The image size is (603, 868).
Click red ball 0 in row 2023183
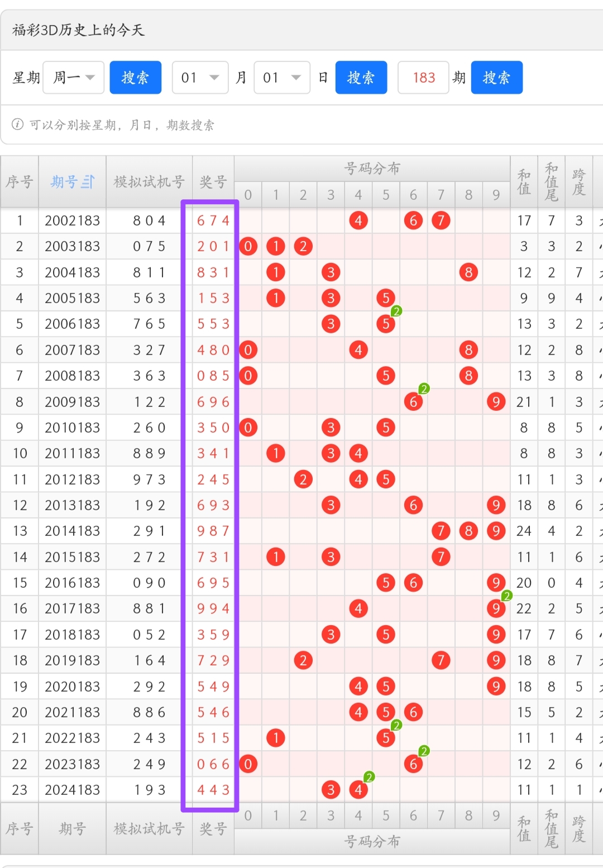coord(248,764)
